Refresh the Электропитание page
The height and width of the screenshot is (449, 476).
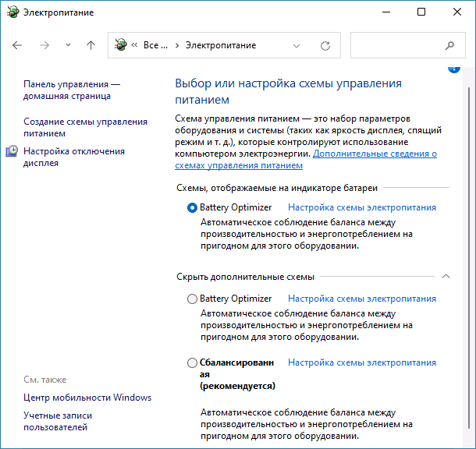coord(325,46)
